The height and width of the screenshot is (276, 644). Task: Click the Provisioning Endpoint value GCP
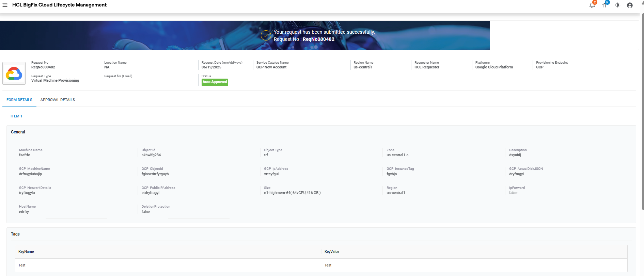[540, 67]
